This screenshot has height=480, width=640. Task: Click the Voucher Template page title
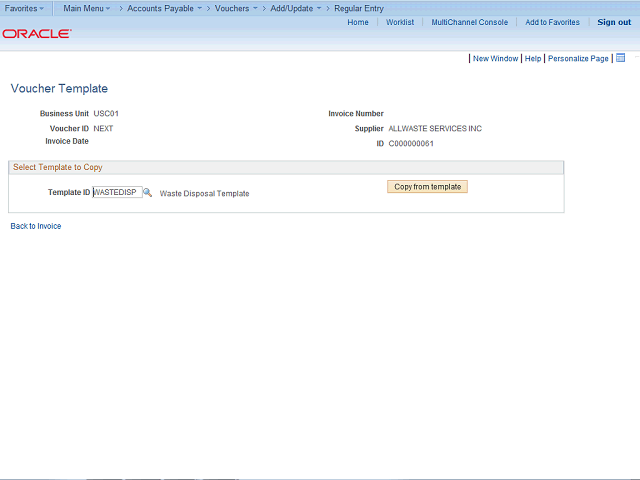click(59, 88)
